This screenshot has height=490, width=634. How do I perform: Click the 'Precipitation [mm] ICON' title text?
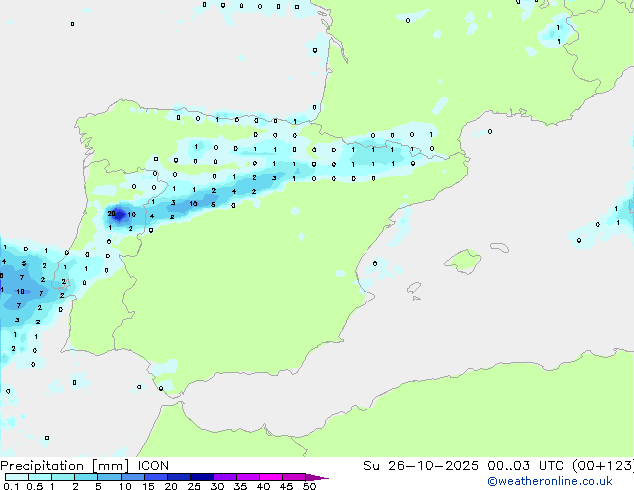point(85,466)
